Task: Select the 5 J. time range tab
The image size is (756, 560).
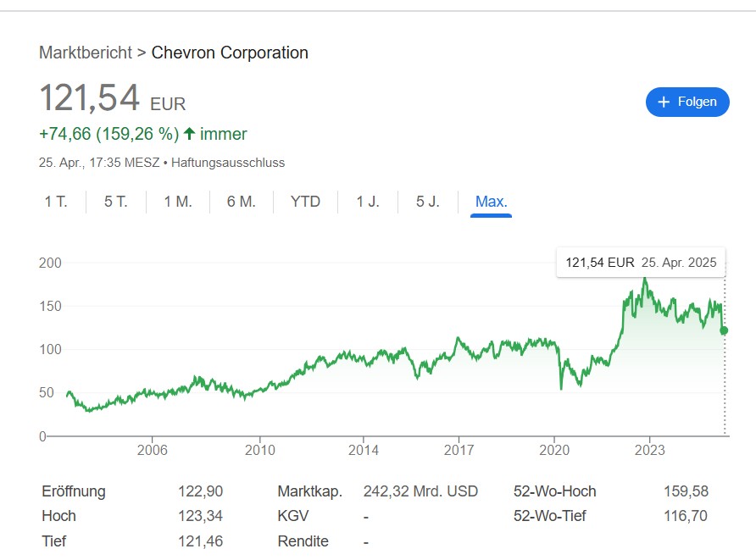Action: (428, 202)
